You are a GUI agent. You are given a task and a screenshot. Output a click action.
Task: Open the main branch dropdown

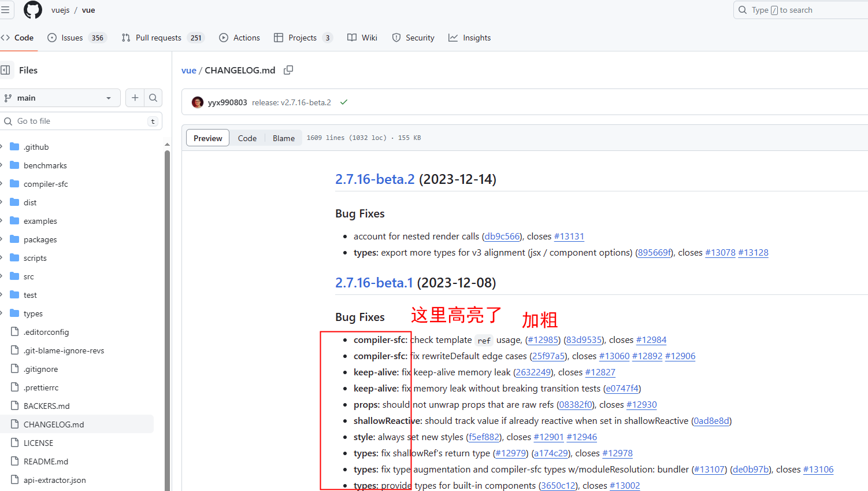tap(59, 98)
